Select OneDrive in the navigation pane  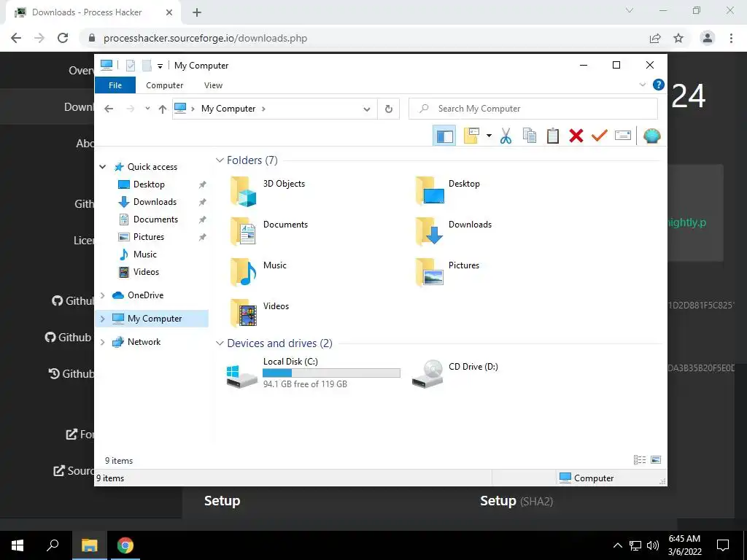tap(145, 295)
